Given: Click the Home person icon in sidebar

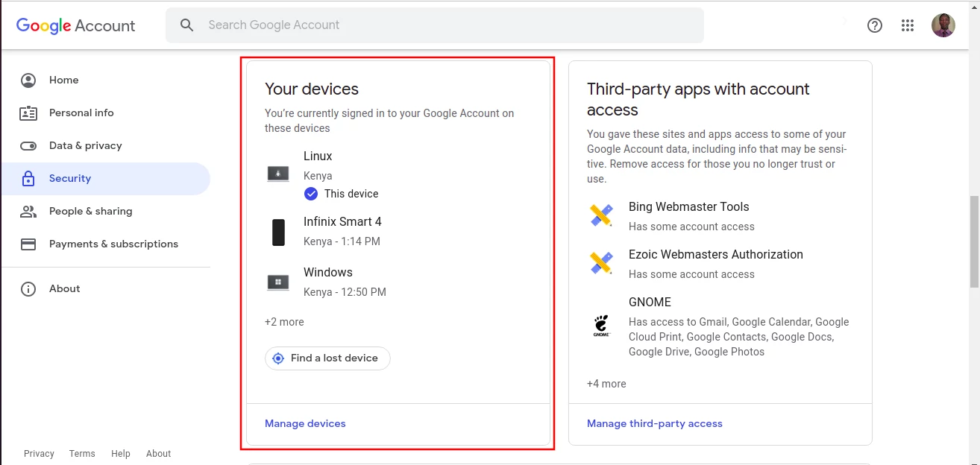Looking at the screenshot, I should click(x=28, y=80).
